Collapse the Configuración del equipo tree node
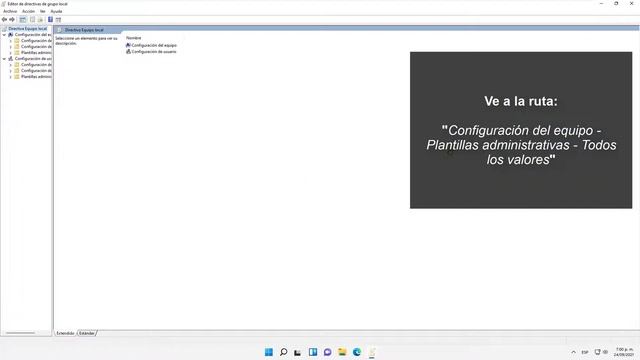Screen dimensions: 640x360 pos(4,35)
